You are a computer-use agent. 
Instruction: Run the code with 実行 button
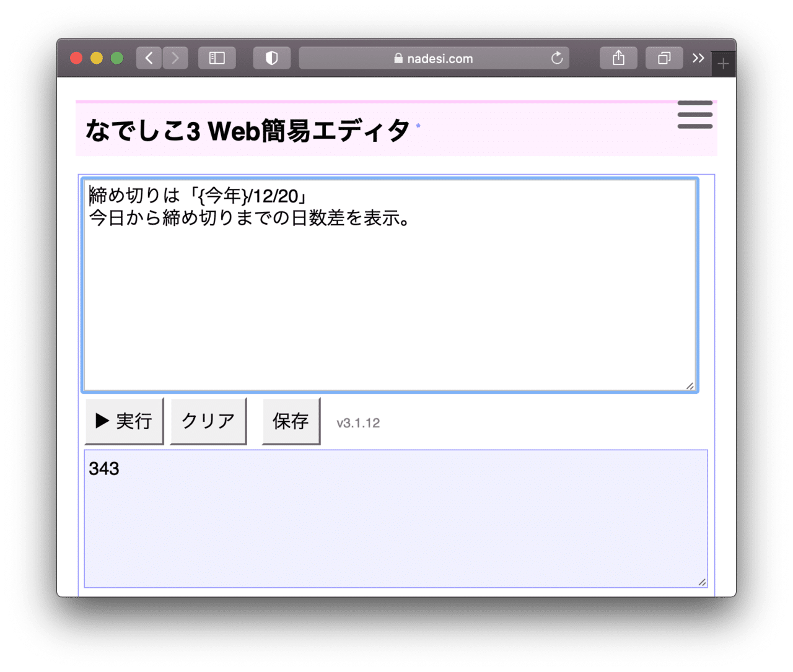tap(125, 421)
